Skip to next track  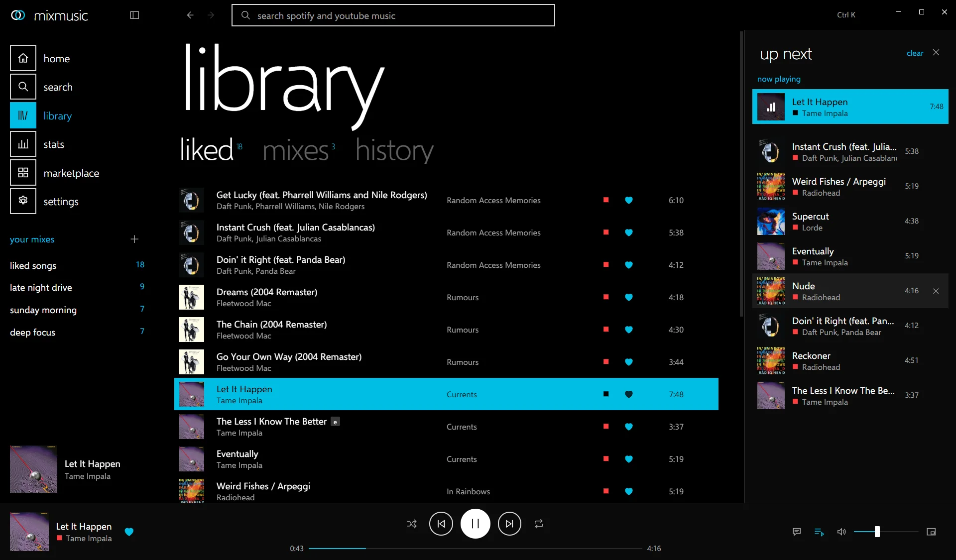tap(509, 524)
